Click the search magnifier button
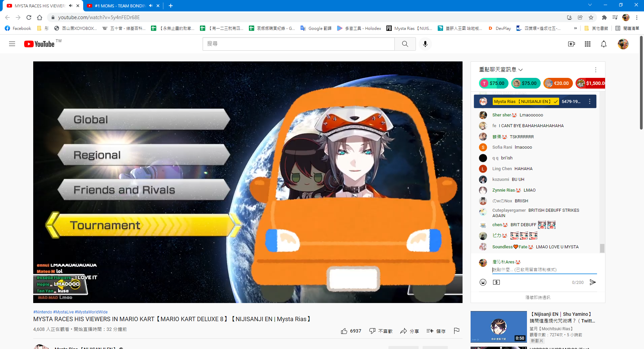The image size is (644, 349). click(405, 44)
